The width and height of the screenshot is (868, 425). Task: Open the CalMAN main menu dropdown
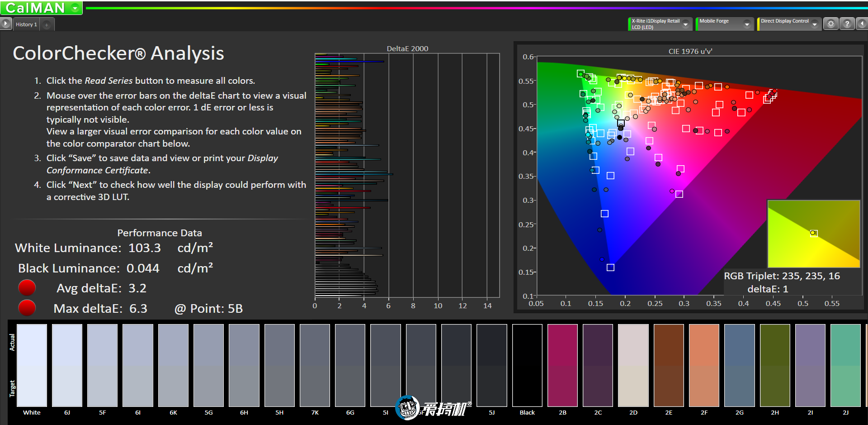tap(75, 8)
